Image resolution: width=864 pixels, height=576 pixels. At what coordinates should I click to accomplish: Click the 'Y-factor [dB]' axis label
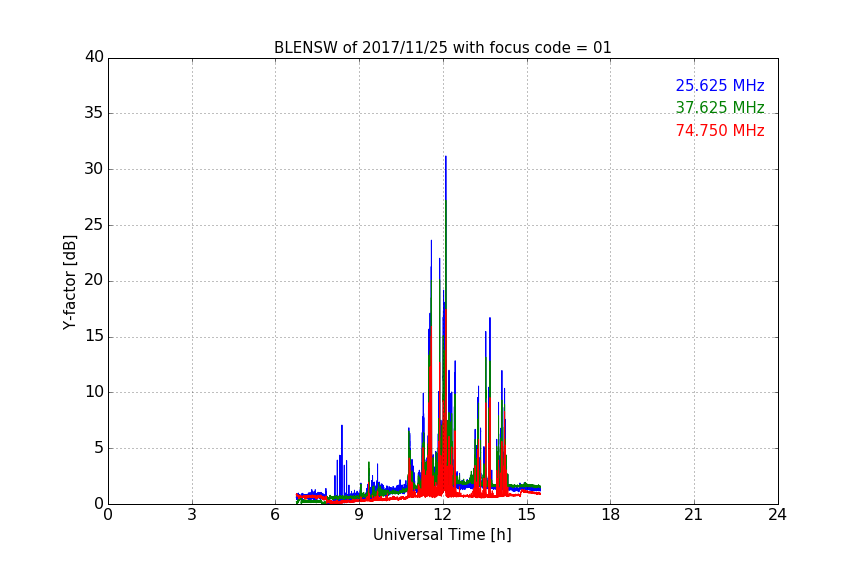pyautogui.click(x=69, y=282)
